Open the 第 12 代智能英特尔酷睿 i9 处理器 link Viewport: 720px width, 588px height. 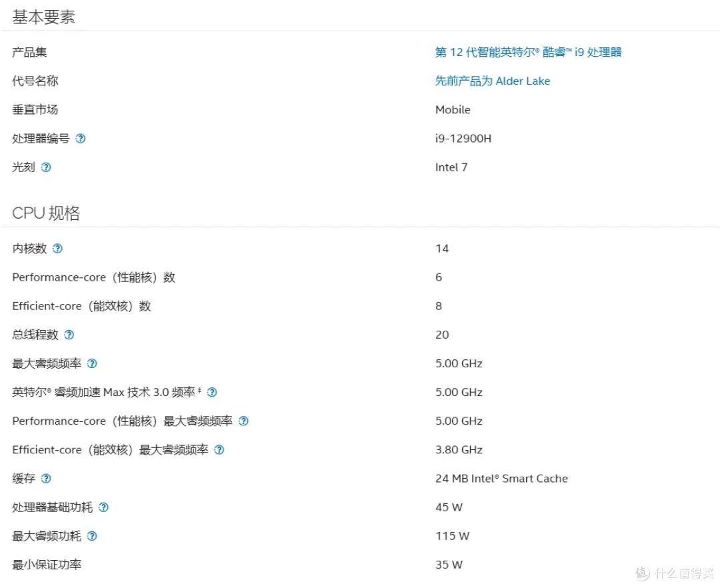coord(528,52)
